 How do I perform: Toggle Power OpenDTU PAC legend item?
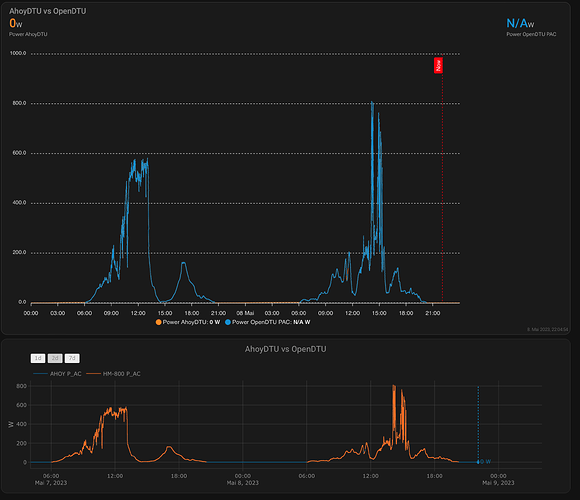[x=267, y=322]
